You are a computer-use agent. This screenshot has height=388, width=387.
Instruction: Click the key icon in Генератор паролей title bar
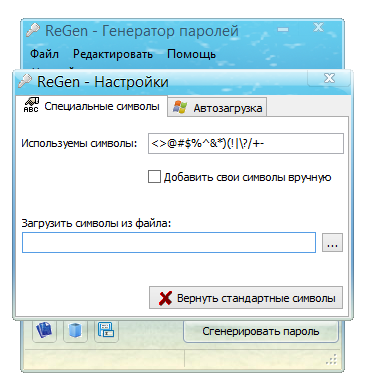click(33, 30)
